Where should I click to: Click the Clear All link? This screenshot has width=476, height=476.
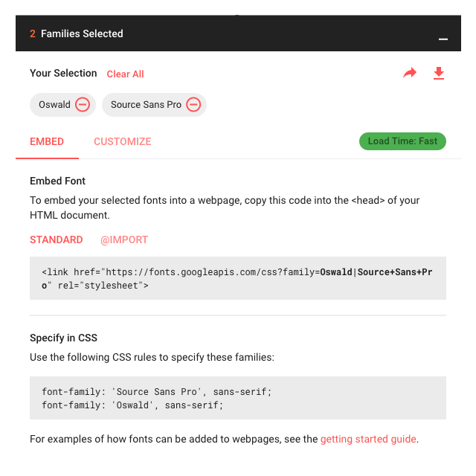pyautogui.click(x=126, y=74)
